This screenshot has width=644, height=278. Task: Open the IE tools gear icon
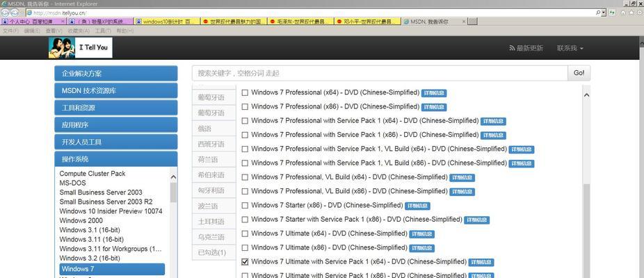639,13
